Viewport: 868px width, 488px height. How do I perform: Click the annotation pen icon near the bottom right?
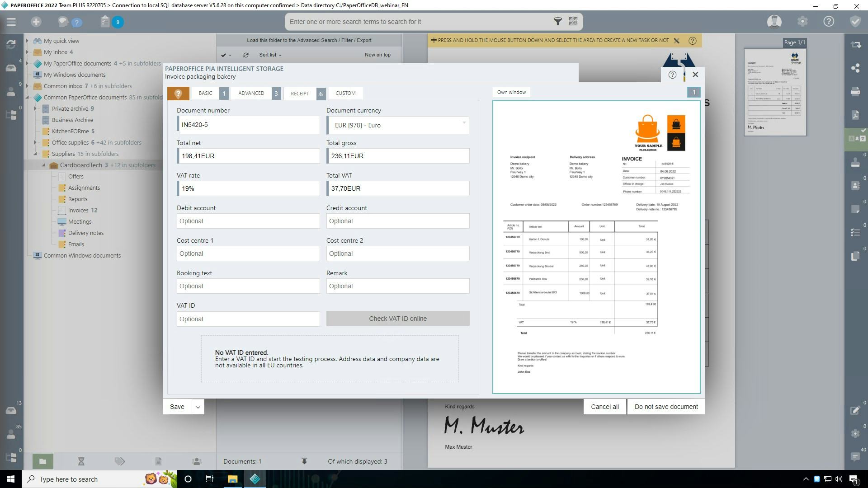tap(854, 410)
